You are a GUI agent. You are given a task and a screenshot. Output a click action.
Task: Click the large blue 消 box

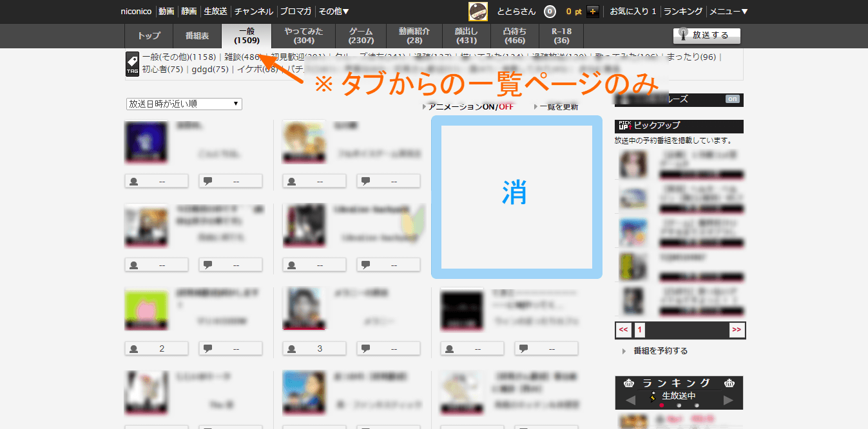tap(516, 197)
